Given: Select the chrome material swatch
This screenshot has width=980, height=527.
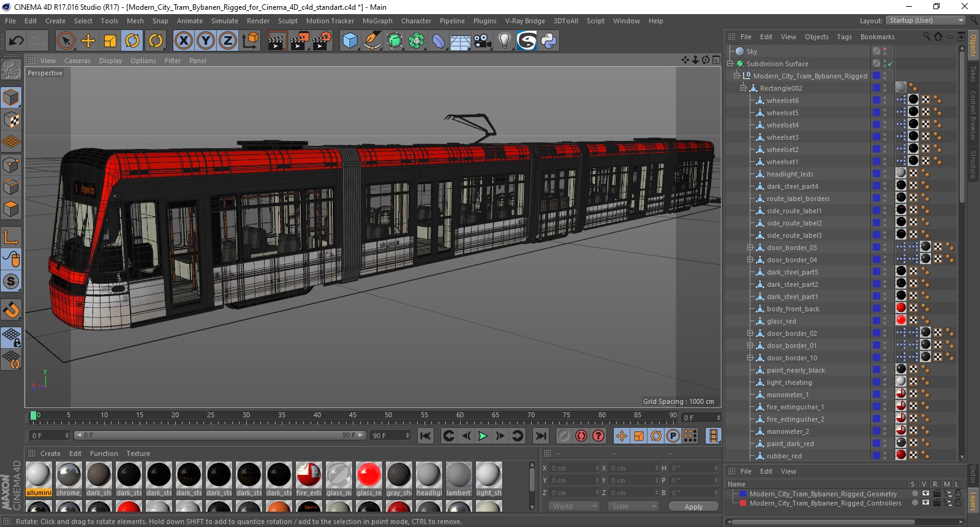Looking at the screenshot, I should pos(69,479).
